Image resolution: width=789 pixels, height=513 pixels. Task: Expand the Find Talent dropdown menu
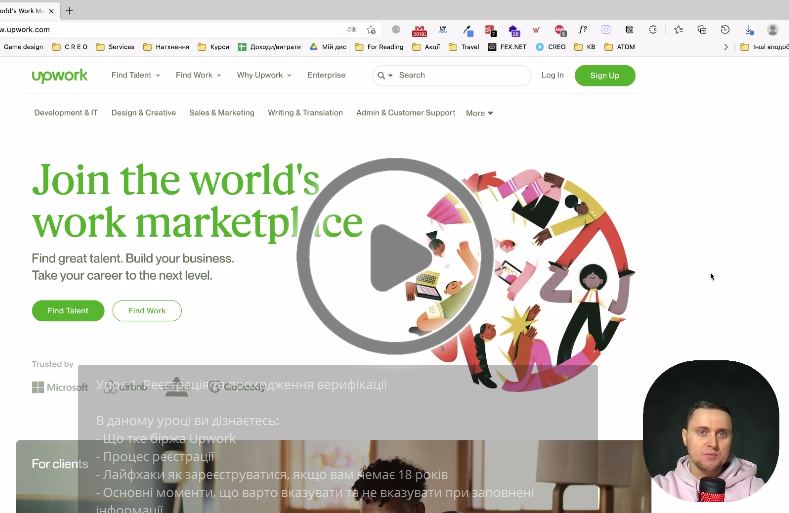135,75
